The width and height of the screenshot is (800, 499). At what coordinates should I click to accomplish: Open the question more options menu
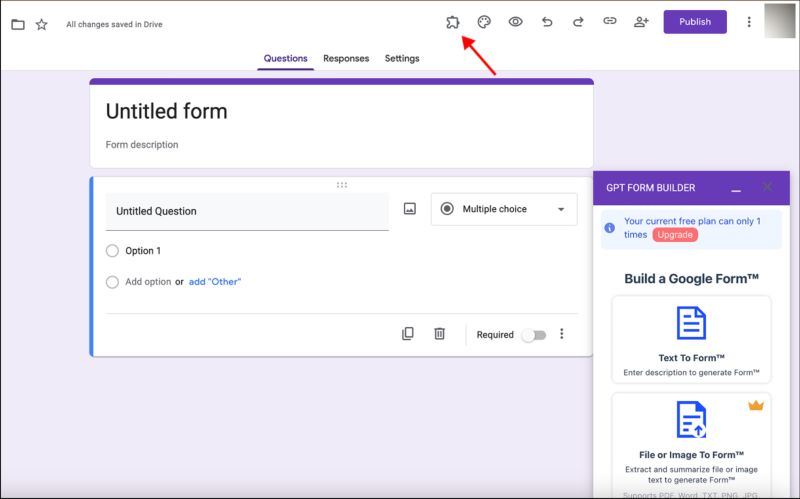coord(562,334)
